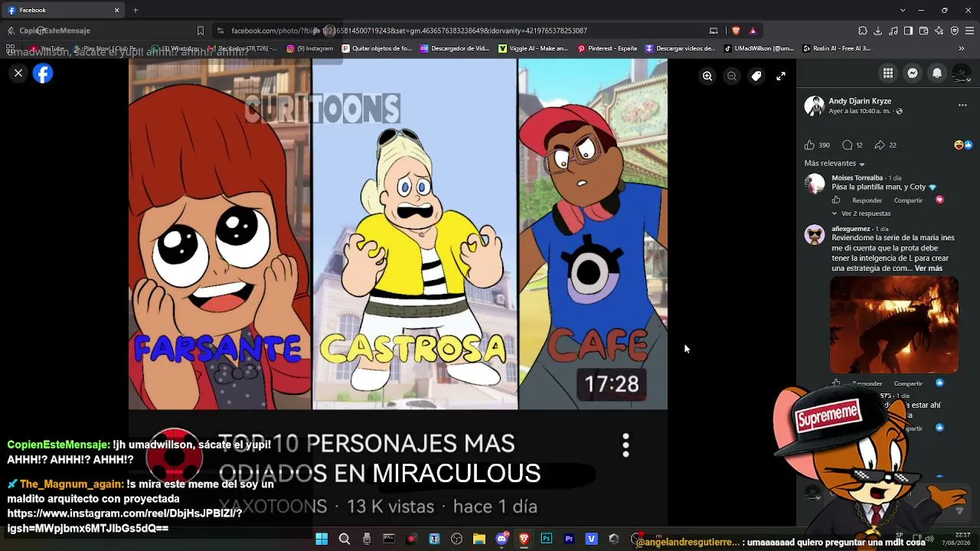The image size is (980, 551).
Task: Open Descargar videos de... bookmark
Action: point(680,48)
